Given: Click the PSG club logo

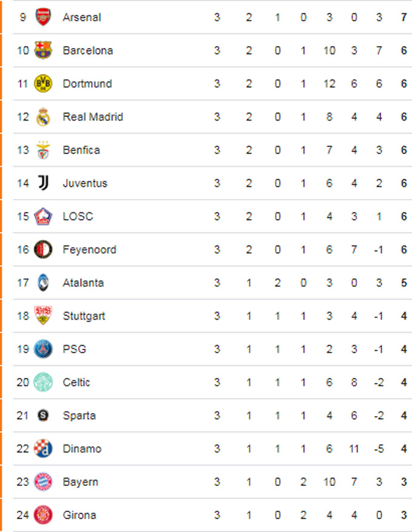Looking at the screenshot, I should 43,349.
